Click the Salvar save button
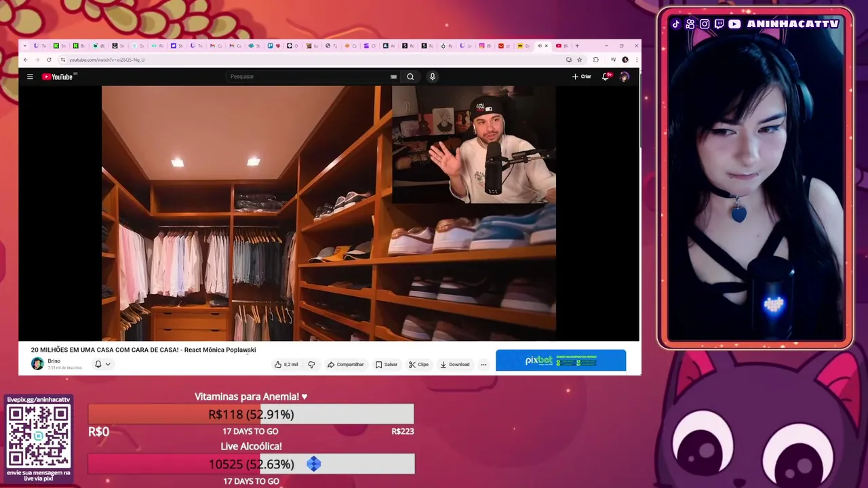Image resolution: width=868 pixels, height=488 pixels. 387,365
